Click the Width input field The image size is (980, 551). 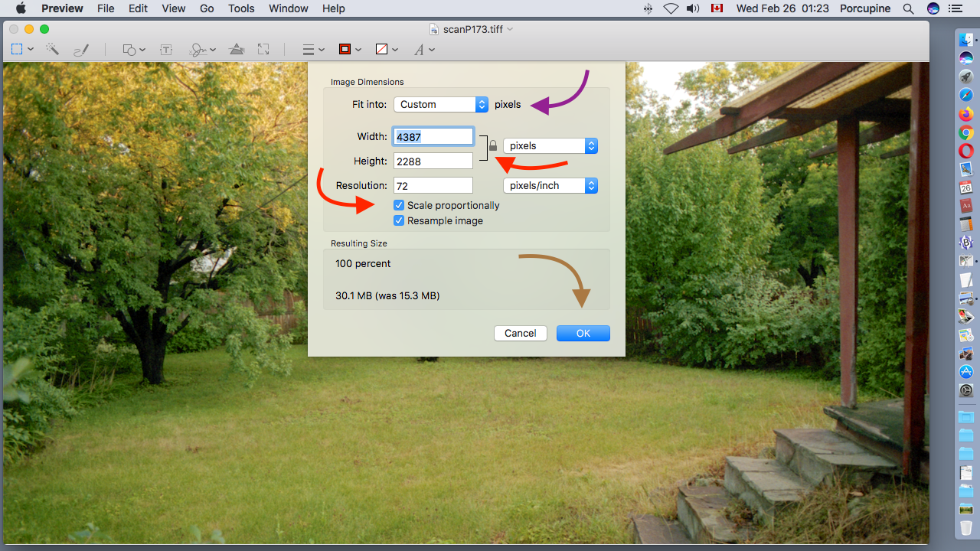click(x=433, y=136)
